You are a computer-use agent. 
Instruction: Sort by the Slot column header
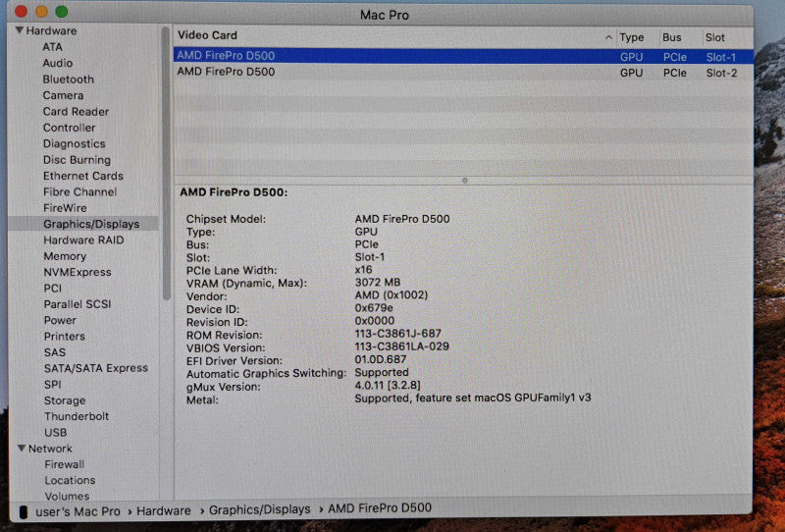point(715,37)
